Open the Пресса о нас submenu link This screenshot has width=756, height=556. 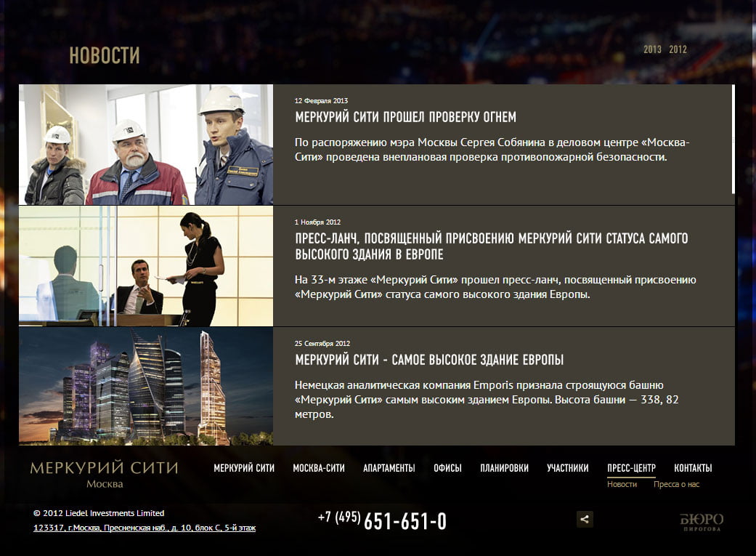coord(676,484)
